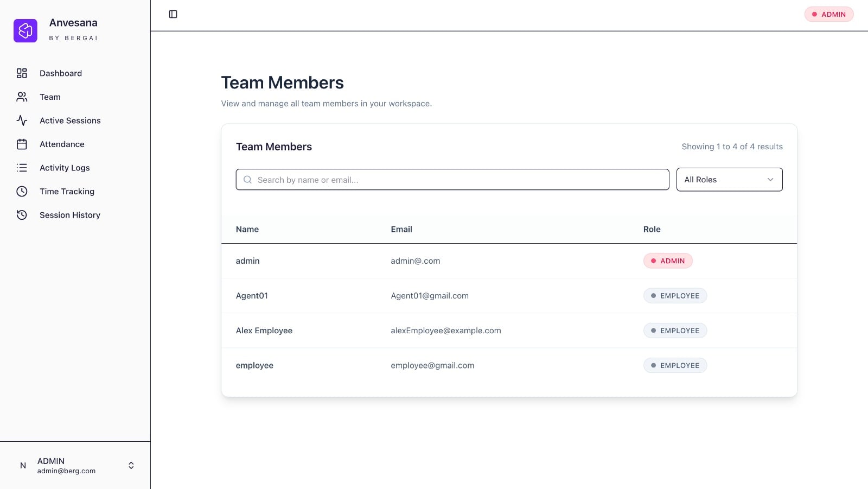The width and height of the screenshot is (868, 489).
Task: Click the Anvesana logo icon
Action: tap(25, 30)
